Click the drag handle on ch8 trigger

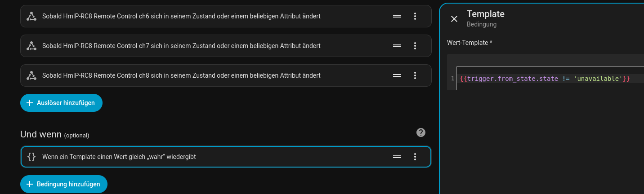397,75
